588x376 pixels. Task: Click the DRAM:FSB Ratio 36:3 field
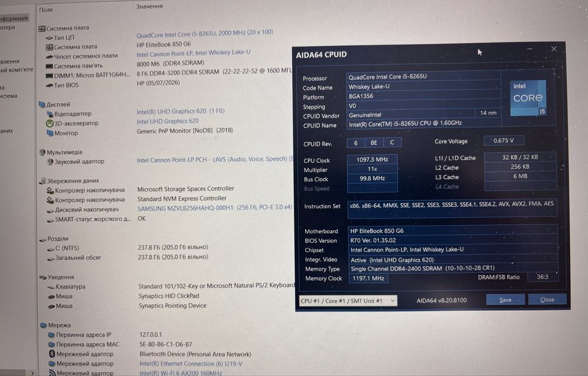tap(543, 277)
